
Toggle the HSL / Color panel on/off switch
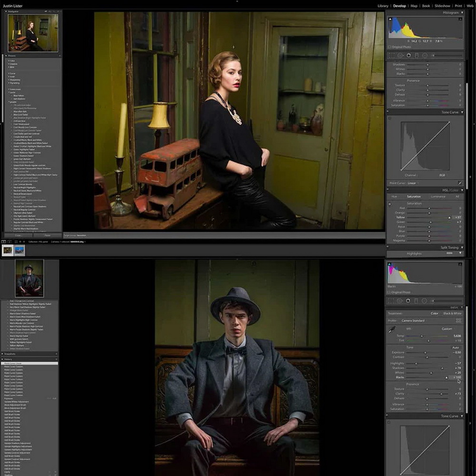(387, 190)
